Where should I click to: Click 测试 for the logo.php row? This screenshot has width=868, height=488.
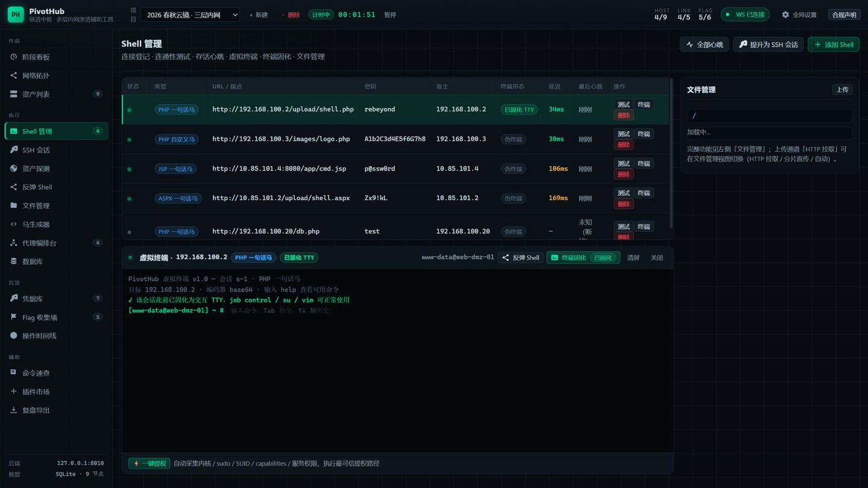623,134
